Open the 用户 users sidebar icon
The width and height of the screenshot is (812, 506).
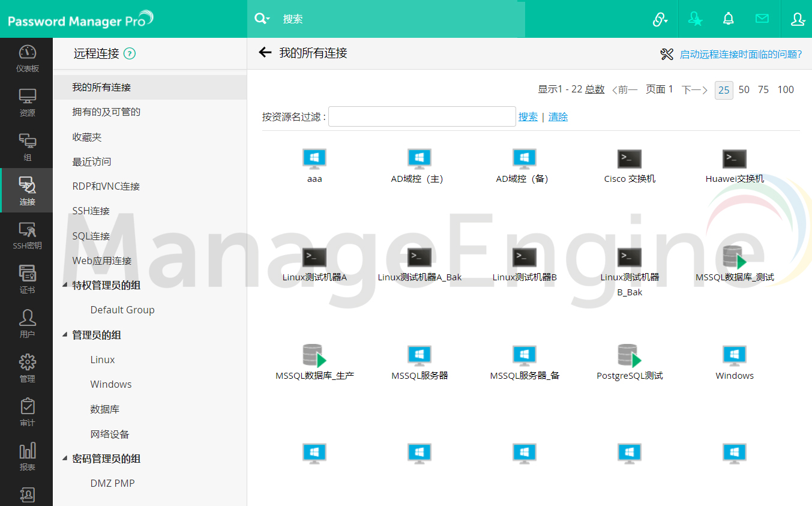(28, 318)
